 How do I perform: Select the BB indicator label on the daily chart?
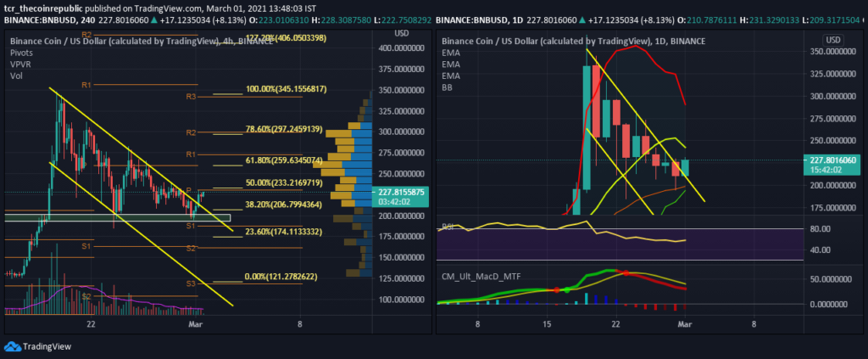pyautogui.click(x=447, y=87)
